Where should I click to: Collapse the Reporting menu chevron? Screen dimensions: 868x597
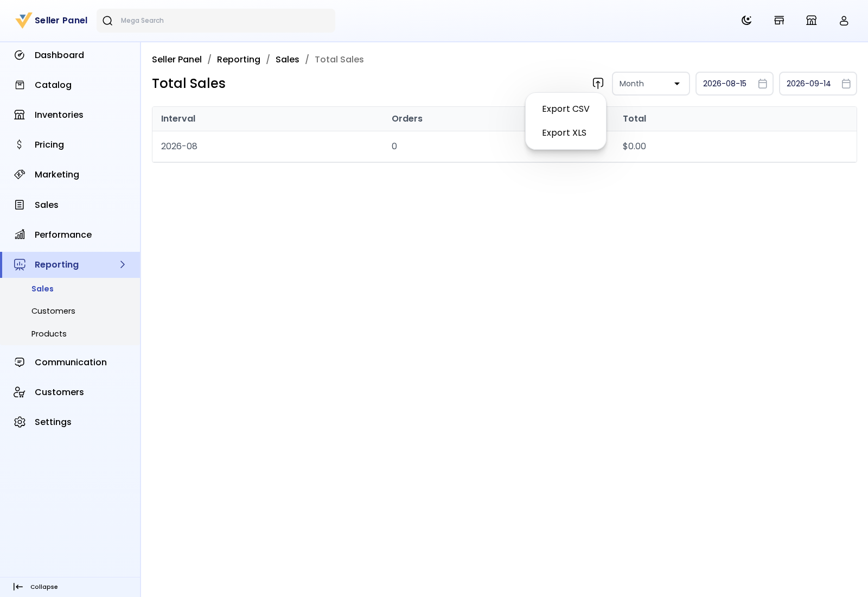(123, 265)
